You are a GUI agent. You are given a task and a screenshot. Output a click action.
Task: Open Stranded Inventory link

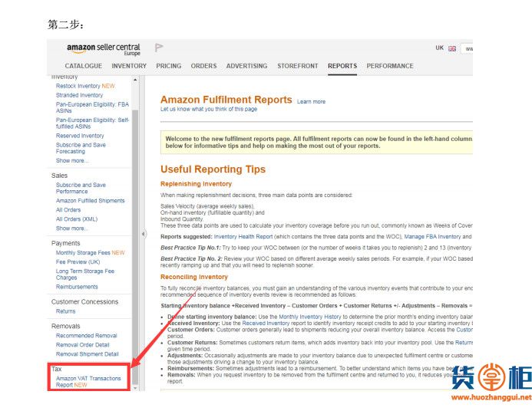point(79,95)
